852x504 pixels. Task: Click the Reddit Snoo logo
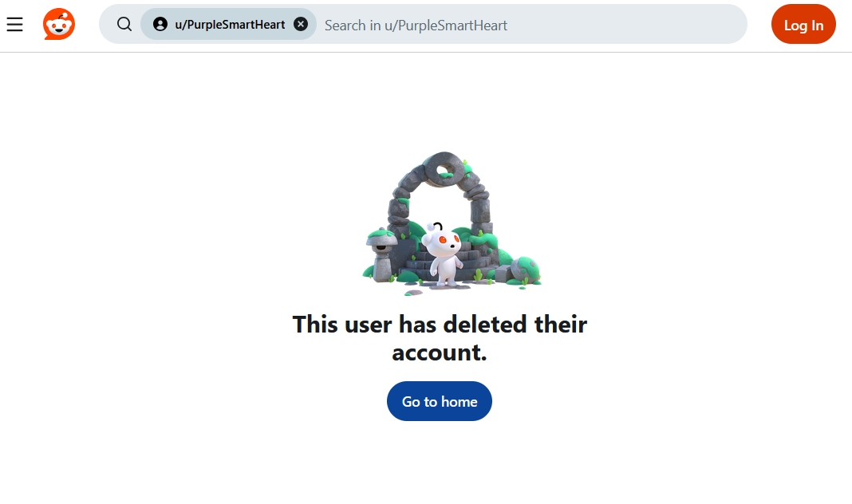59,24
